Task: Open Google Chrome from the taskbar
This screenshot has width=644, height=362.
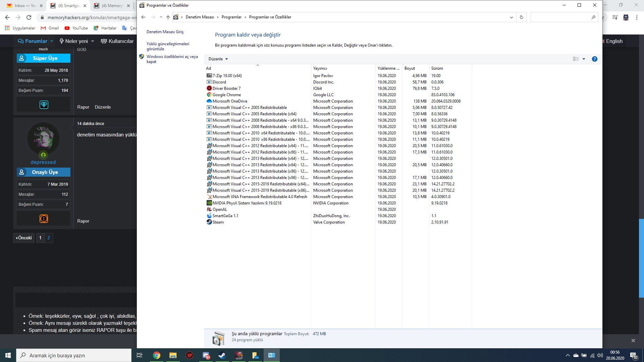Action: click(x=157, y=355)
